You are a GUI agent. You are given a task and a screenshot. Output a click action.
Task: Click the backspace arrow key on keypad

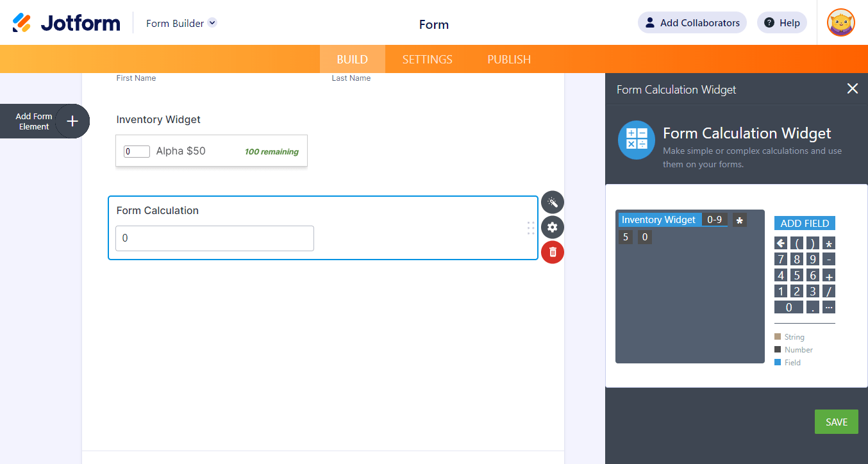(x=780, y=243)
